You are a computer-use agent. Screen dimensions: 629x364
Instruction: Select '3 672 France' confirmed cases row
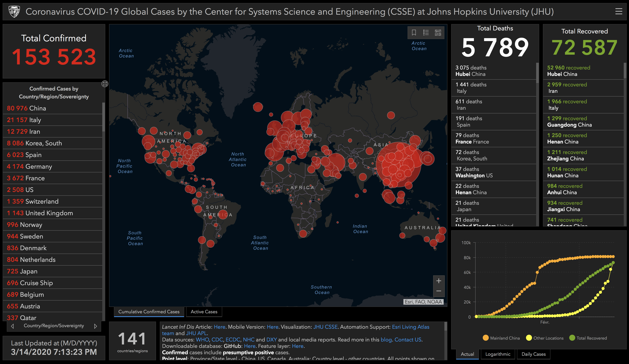click(x=52, y=178)
